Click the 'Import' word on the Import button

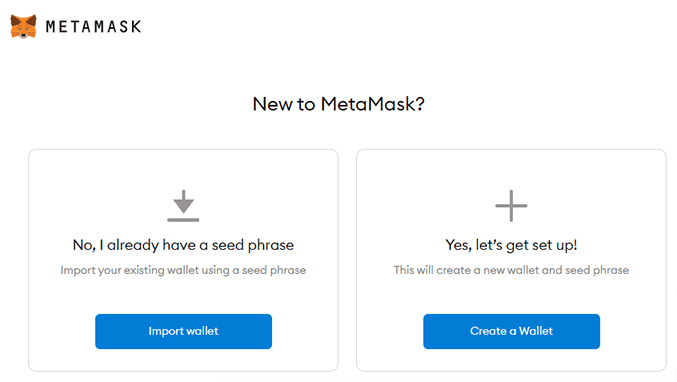point(161,331)
